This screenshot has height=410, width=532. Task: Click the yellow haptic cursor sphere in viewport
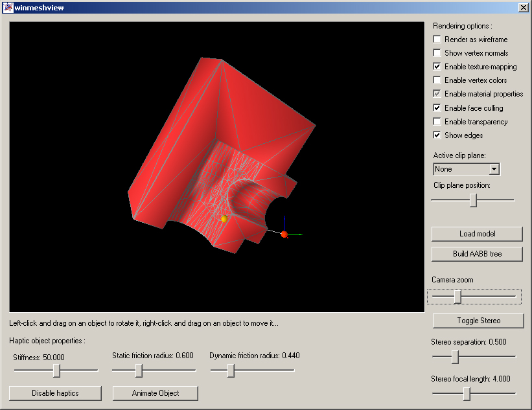224,219
